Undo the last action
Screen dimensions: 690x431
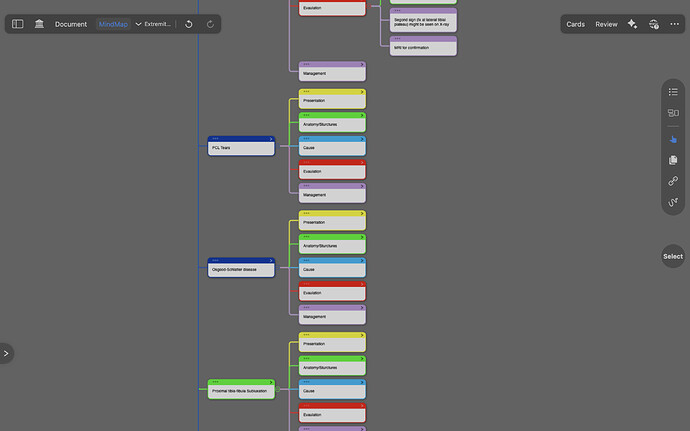coord(189,24)
